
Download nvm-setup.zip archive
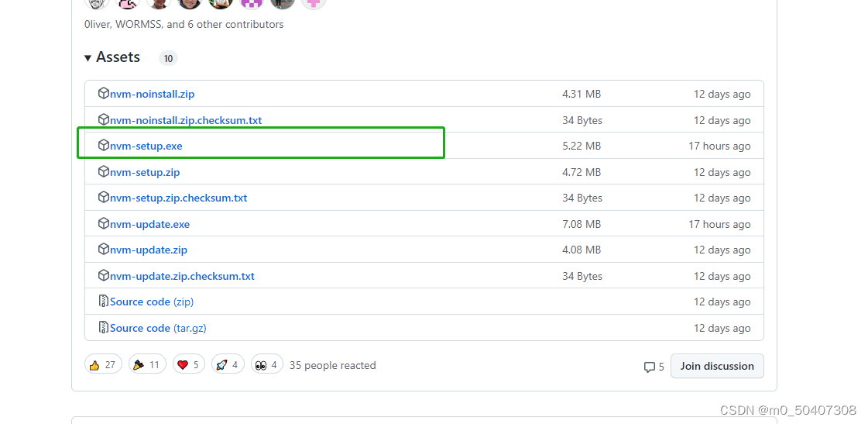coord(145,172)
